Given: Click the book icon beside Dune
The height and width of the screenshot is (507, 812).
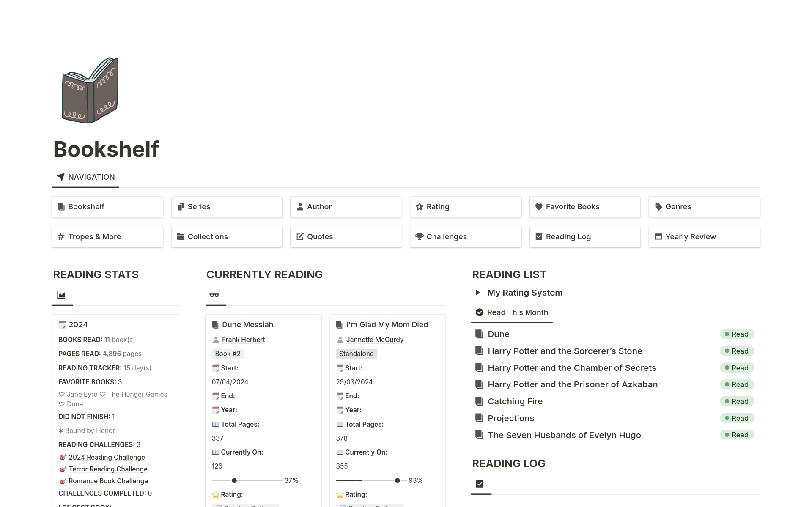Looking at the screenshot, I should click(x=479, y=334).
